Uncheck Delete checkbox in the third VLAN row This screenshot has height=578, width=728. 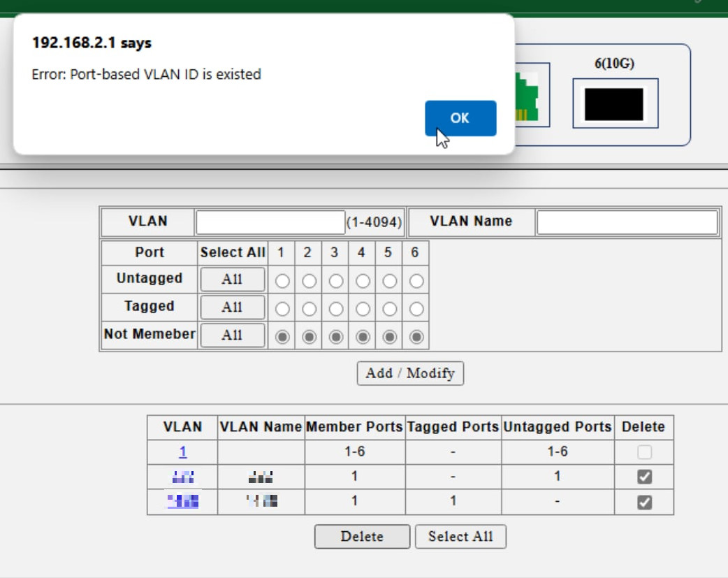(x=645, y=503)
